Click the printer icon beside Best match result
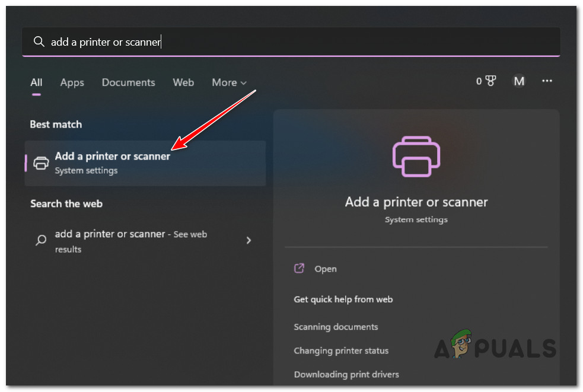The width and height of the screenshot is (583, 392). pyautogui.click(x=41, y=162)
